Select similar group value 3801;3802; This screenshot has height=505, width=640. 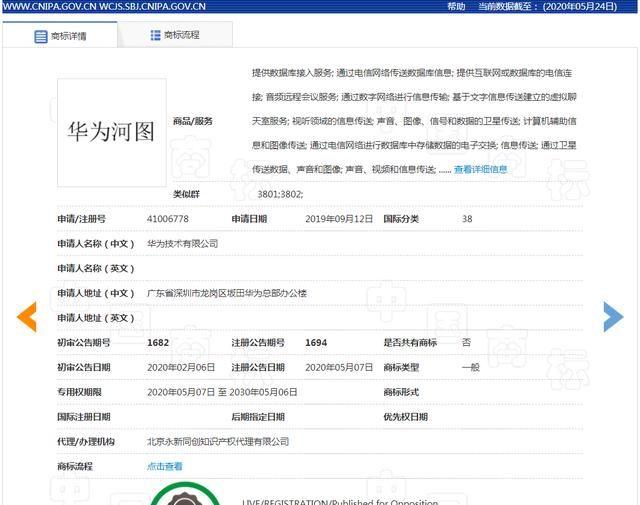280,194
